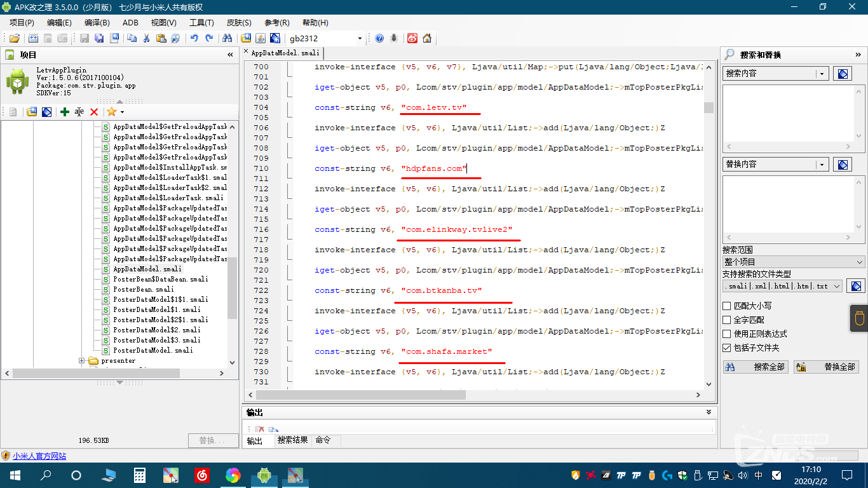868x488 pixels.
Task: Click the eraser icon beside file type dropdown
Action: (855, 286)
